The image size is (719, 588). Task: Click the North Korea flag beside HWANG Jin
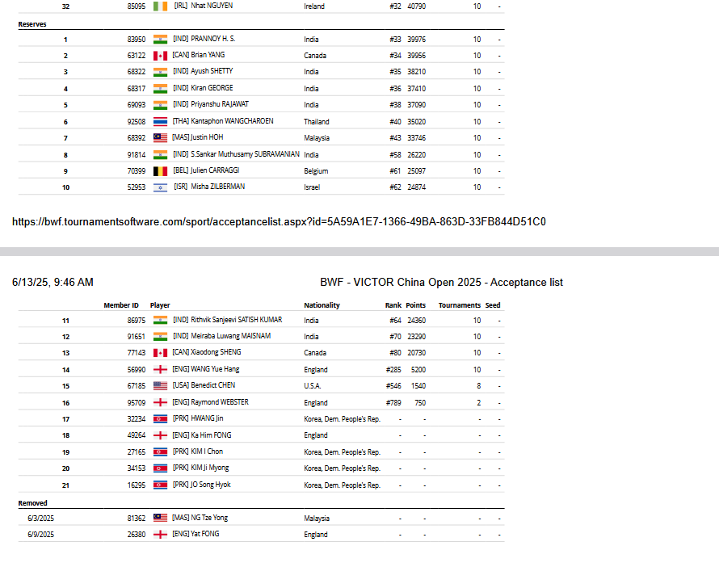[160, 419]
